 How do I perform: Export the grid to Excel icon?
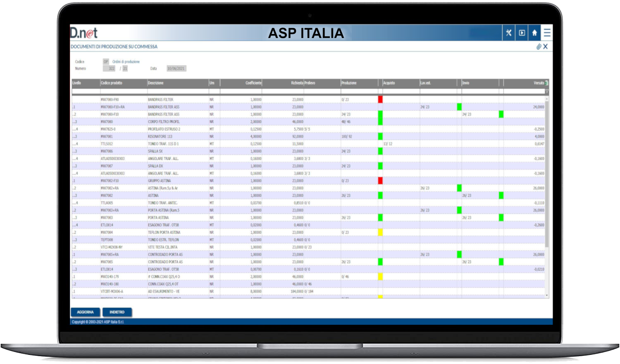tap(547, 83)
